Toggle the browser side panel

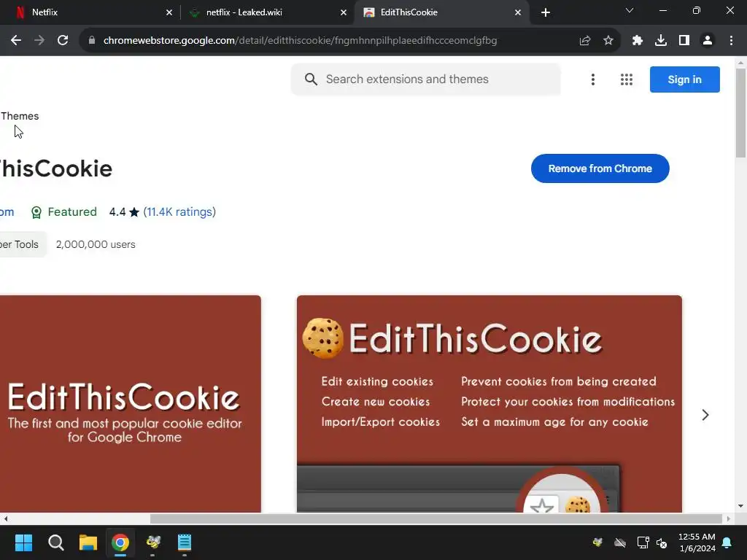(x=684, y=41)
